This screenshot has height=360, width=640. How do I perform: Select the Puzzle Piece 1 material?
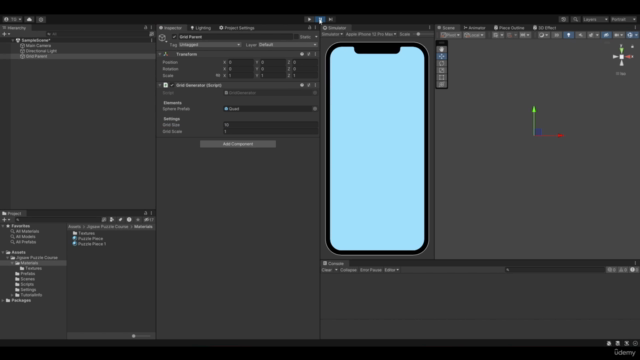click(92, 244)
